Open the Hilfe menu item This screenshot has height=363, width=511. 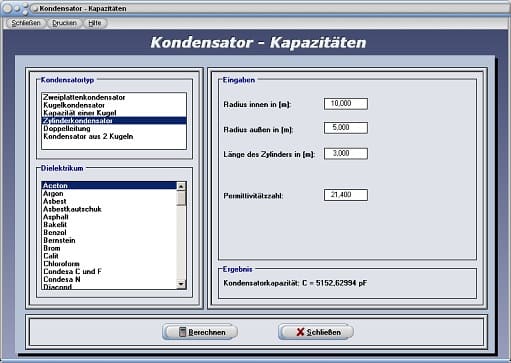[x=95, y=23]
